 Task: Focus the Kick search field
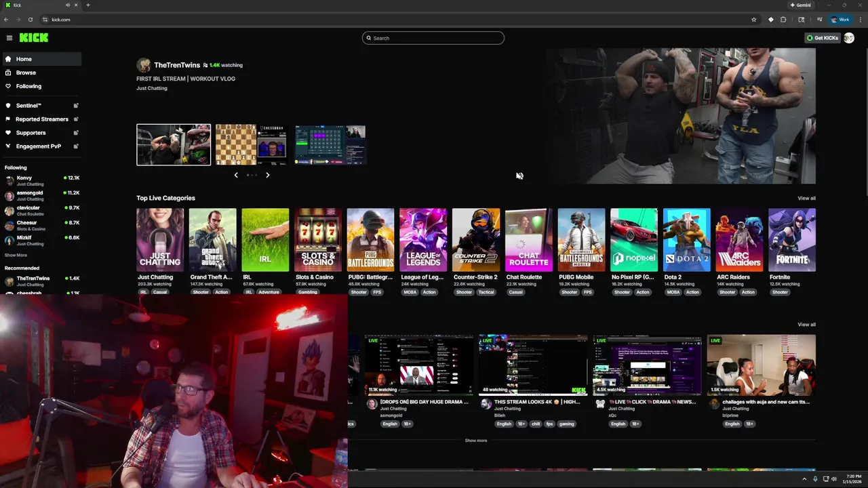point(433,38)
